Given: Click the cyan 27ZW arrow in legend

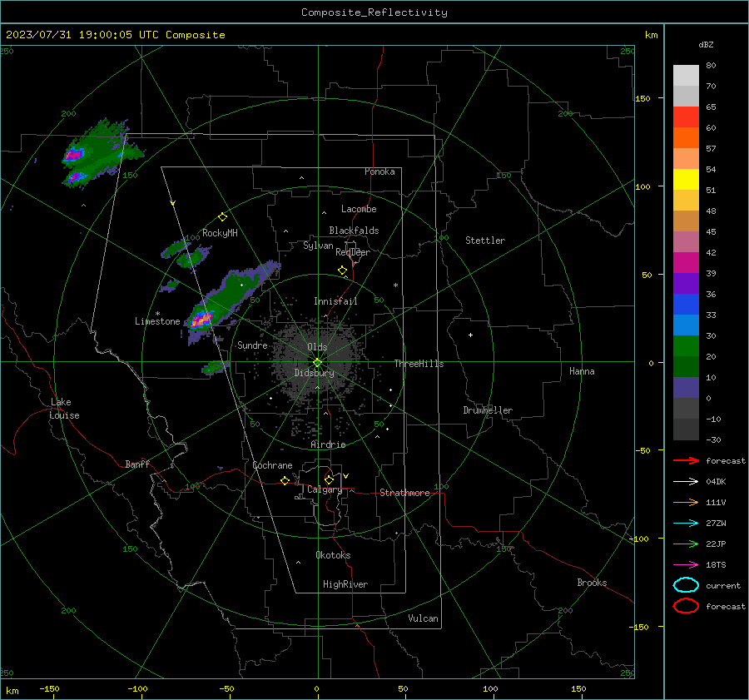Looking at the screenshot, I should [686, 524].
